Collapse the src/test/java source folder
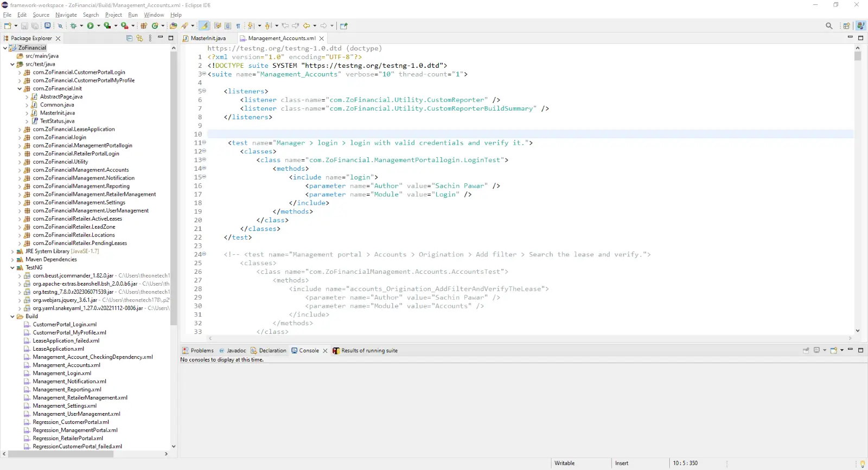This screenshot has height=470, width=868. [x=12, y=64]
